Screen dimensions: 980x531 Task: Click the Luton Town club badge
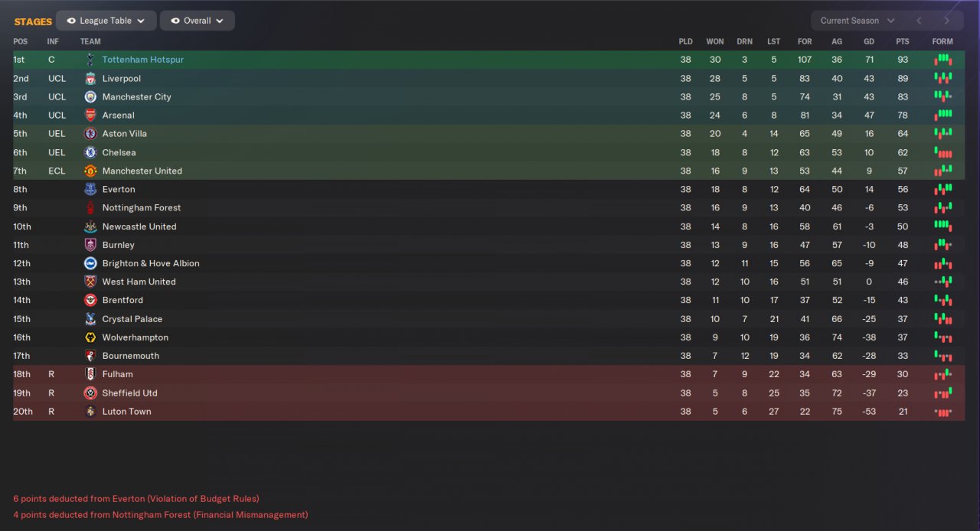[x=90, y=412]
